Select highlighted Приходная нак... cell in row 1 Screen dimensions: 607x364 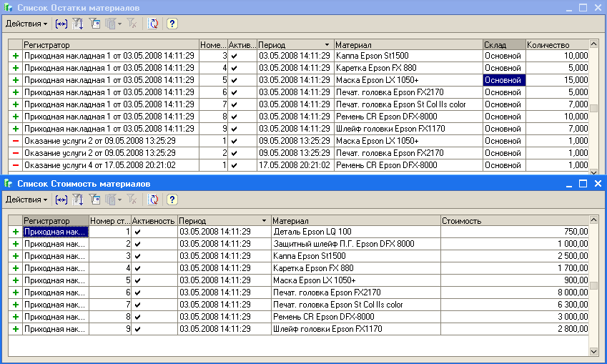coord(56,232)
